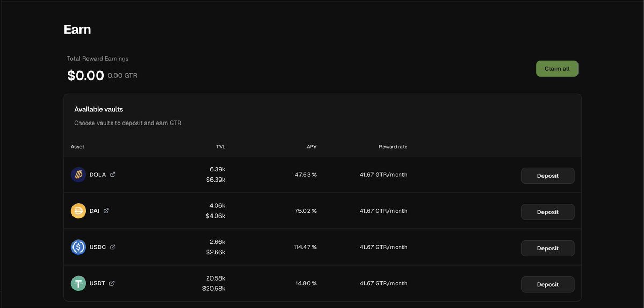
Task: Deposit into the DOLA vault
Action: 547,176
